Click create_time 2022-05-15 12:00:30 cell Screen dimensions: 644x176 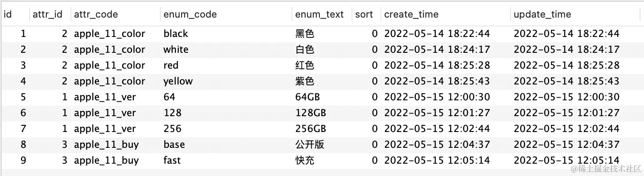(437, 97)
